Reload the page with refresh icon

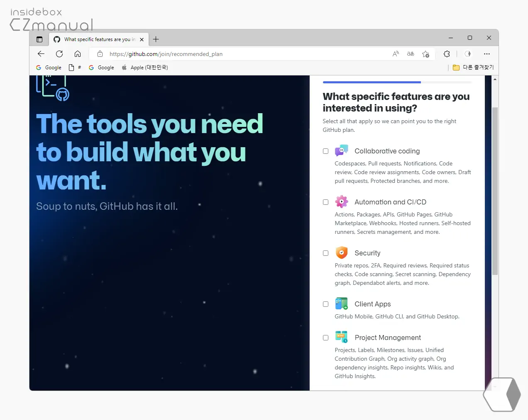[x=59, y=54]
